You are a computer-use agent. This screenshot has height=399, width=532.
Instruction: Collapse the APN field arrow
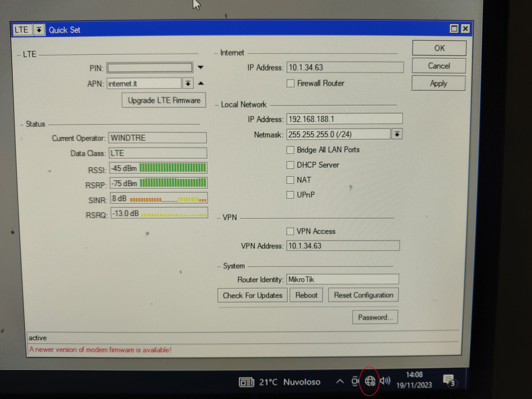pos(201,83)
